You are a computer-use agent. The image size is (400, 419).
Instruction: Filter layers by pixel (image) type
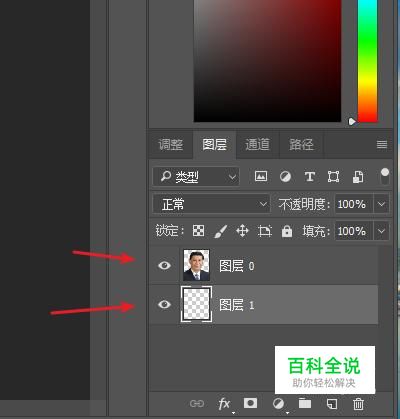pyautogui.click(x=261, y=176)
